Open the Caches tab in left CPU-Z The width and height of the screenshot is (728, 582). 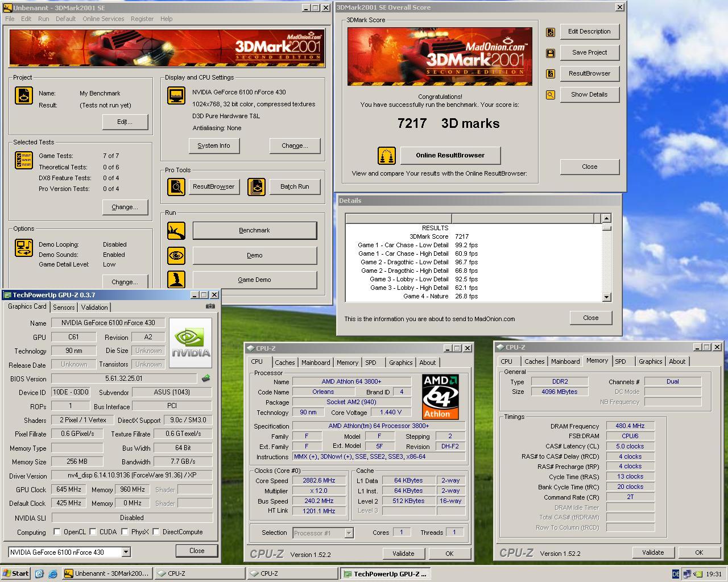tap(285, 362)
